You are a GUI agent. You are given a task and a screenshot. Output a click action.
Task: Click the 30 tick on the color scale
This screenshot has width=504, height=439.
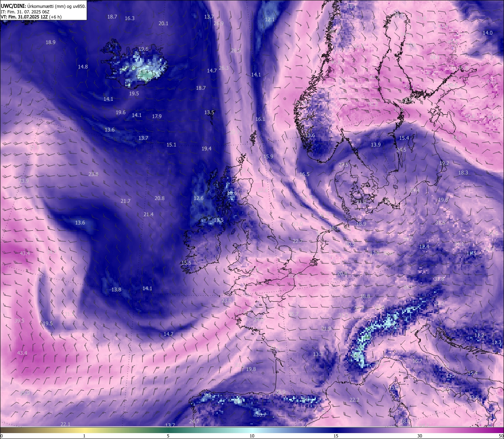click(420, 436)
